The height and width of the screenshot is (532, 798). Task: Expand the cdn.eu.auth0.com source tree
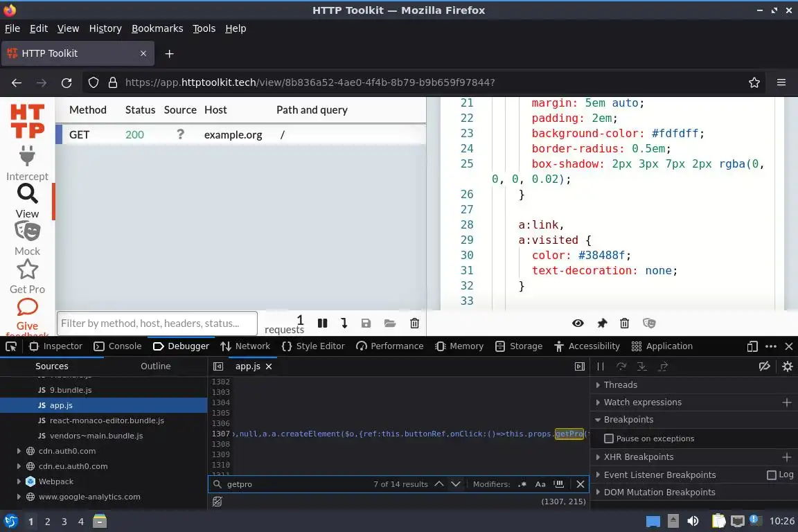(19, 466)
